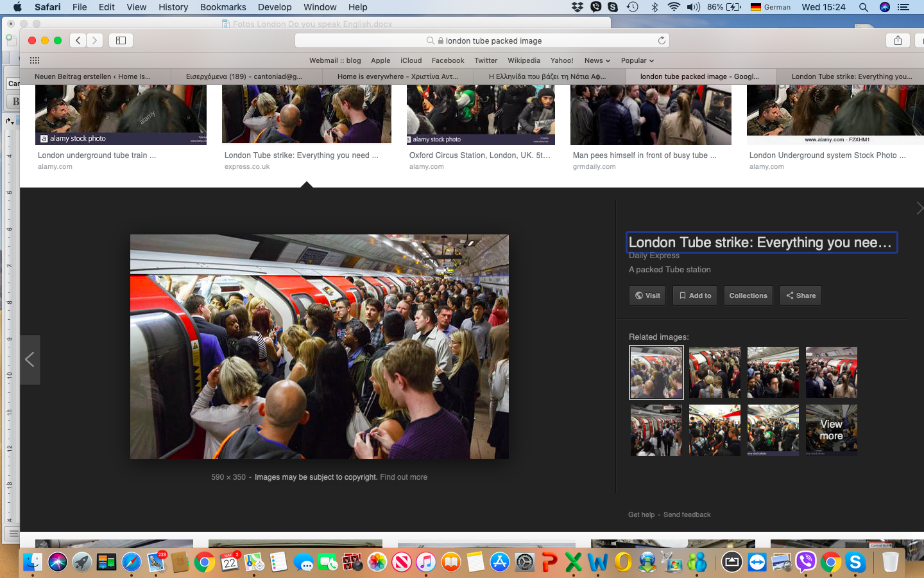The image size is (924, 578).
Task: Click the Dropbox menu bar icon
Action: 577,7
